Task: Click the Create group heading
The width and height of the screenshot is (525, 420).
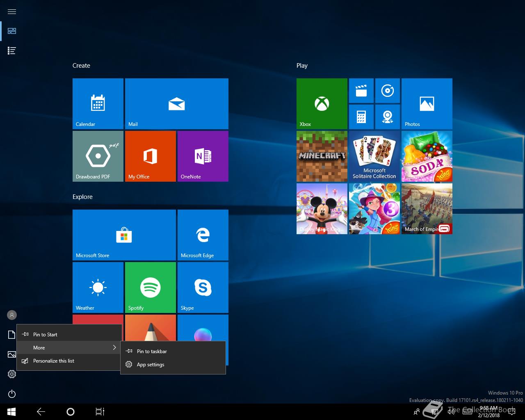Action: [x=81, y=66]
